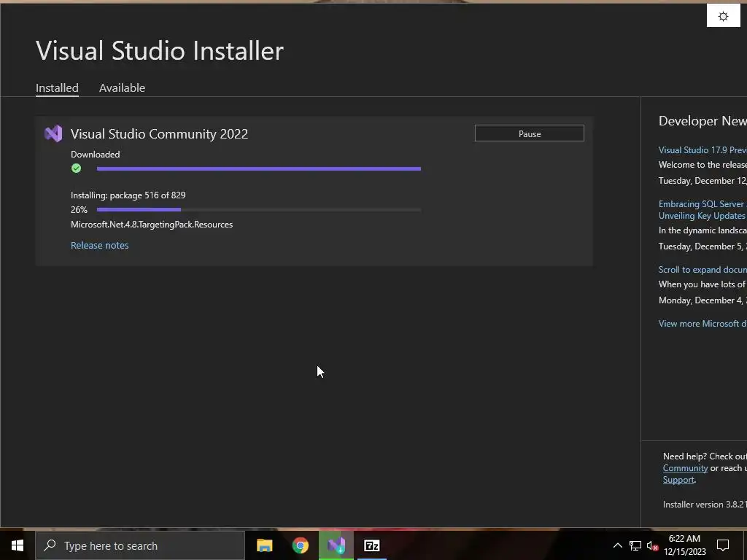747x560 pixels.
Task: Click View more Microsoft developer news link
Action: 703,323
